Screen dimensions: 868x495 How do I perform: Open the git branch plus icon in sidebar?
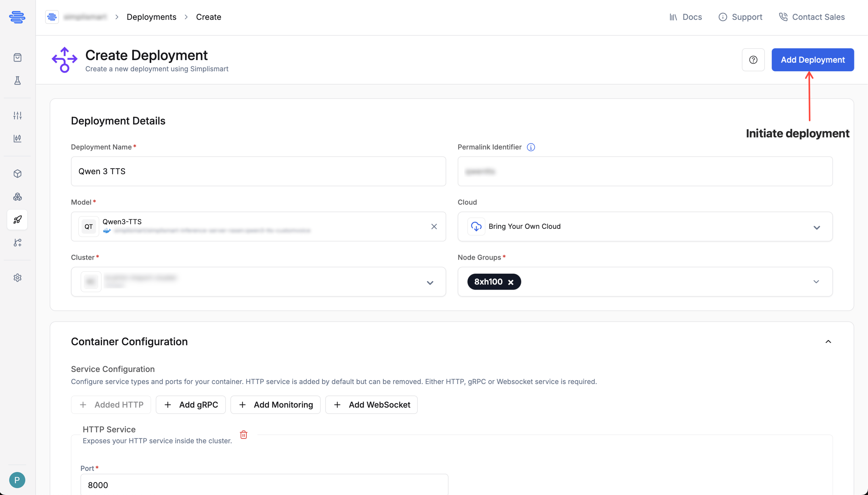(17, 242)
